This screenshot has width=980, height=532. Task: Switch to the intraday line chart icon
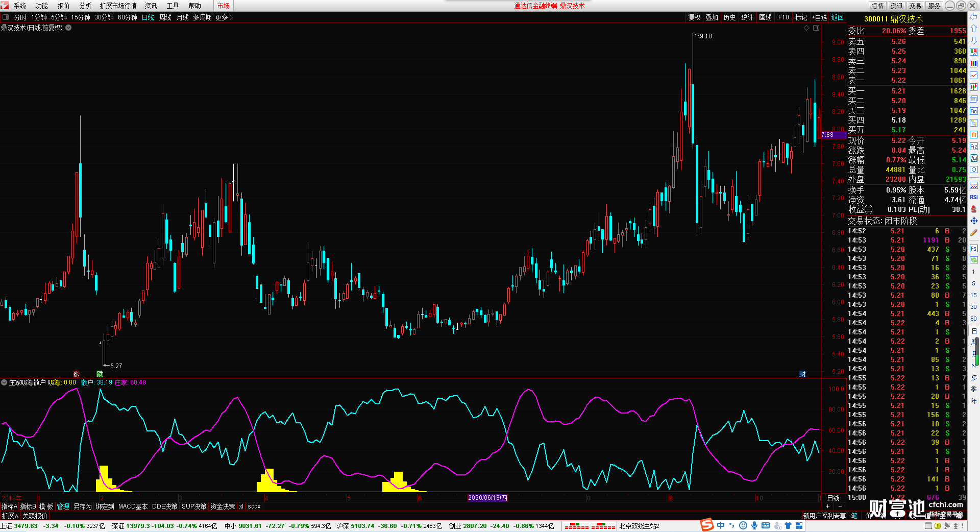pos(974,76)
